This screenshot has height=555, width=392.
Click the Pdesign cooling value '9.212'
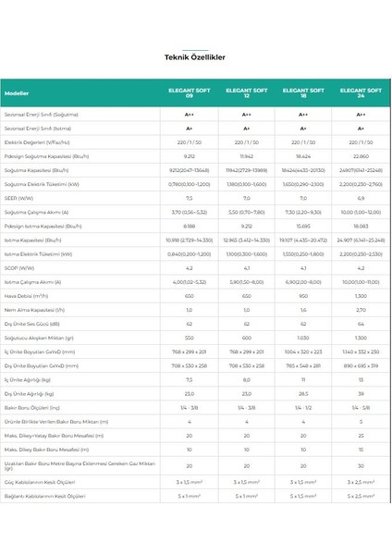point(190,156)
